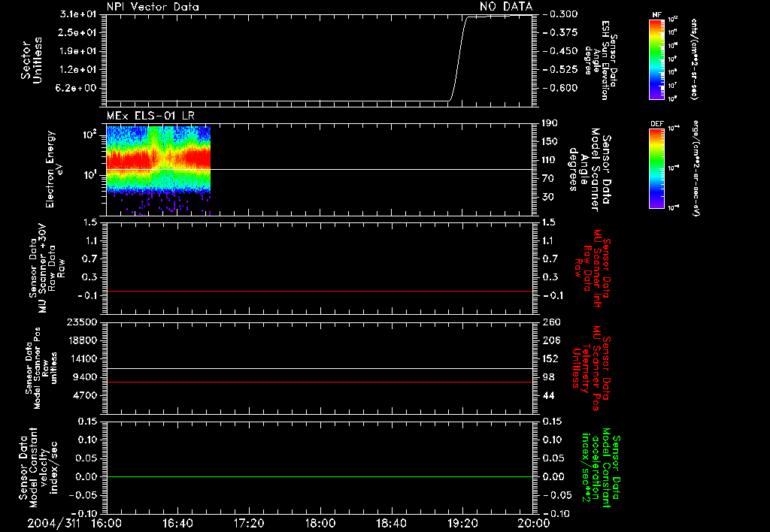Screen dimensions: 770x532
Task: Click the "4700" scanner position tick value
Action: [x=85, y=395]
